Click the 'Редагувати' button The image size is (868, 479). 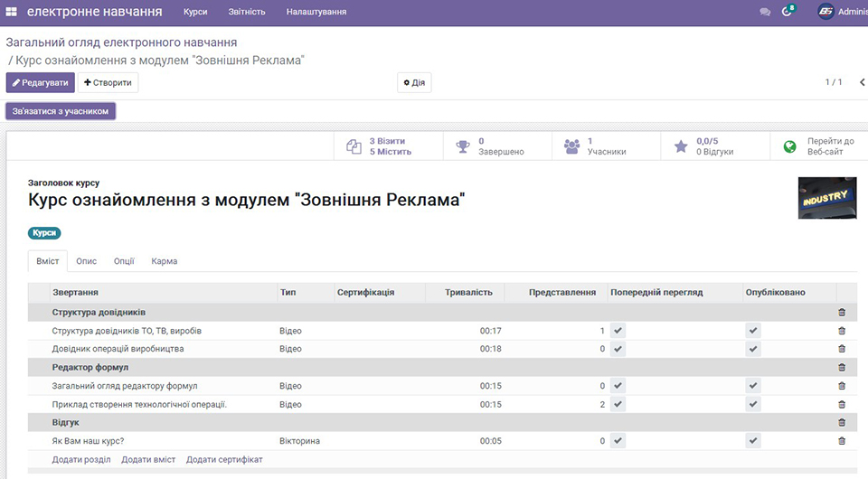(x=40, y=83)
